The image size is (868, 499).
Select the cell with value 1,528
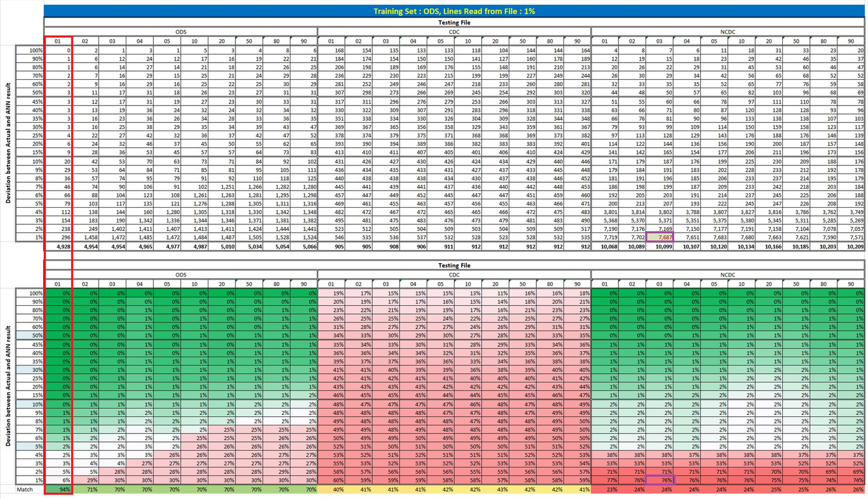[x=276, y=237]
